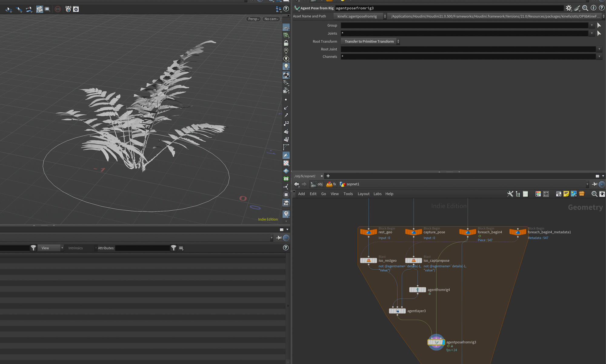606x364 pixels.
Task: Open Root Transform dropdown
Action: [x=370, y=42]
